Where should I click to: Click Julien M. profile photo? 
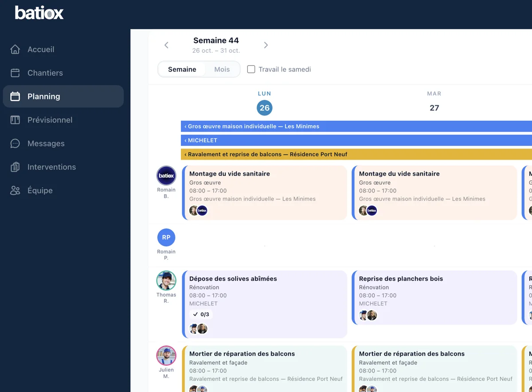click(x=166, y=356)
